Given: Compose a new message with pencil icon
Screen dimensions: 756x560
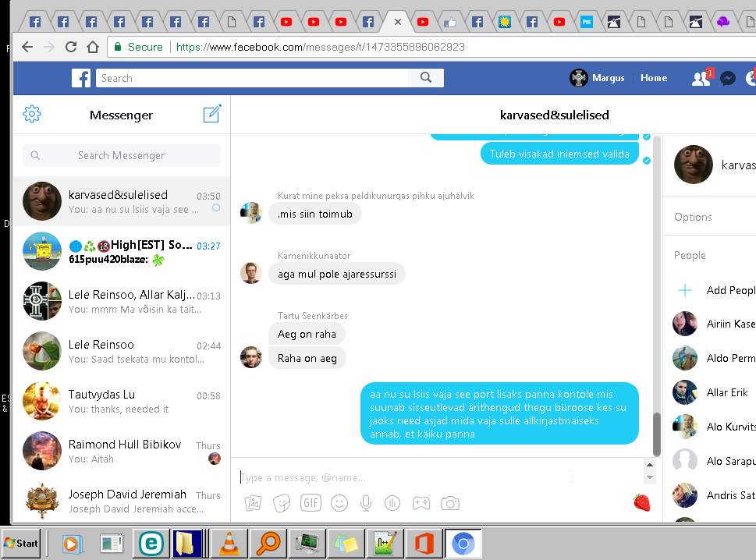Looking at the screenshot, I should pyautogui.click(x=212, y=114).
